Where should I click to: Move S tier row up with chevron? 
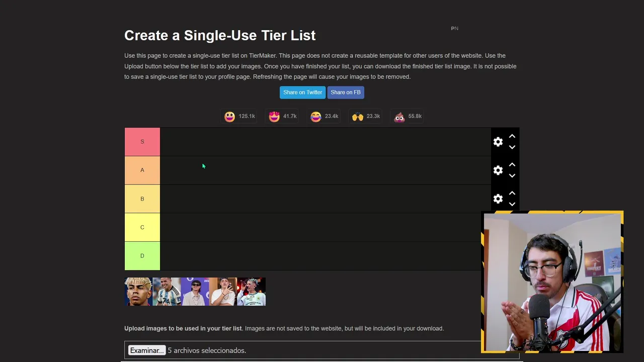click(512, 136)
